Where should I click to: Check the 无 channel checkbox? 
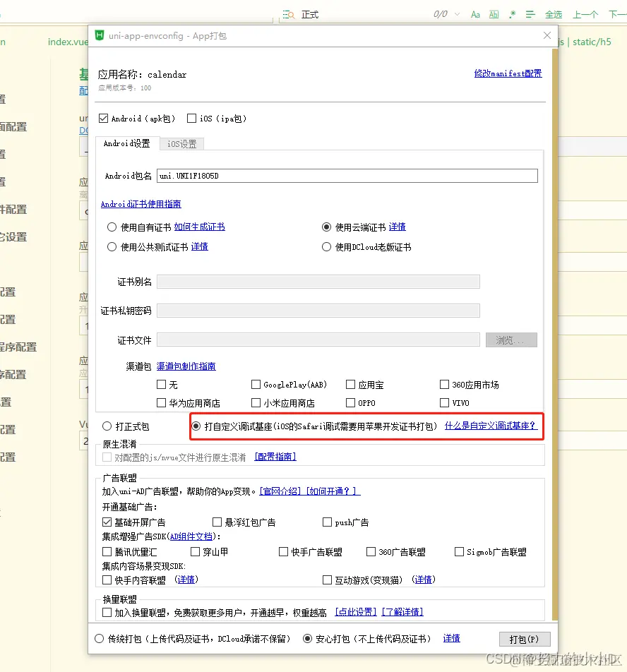[x=161, y=385]
